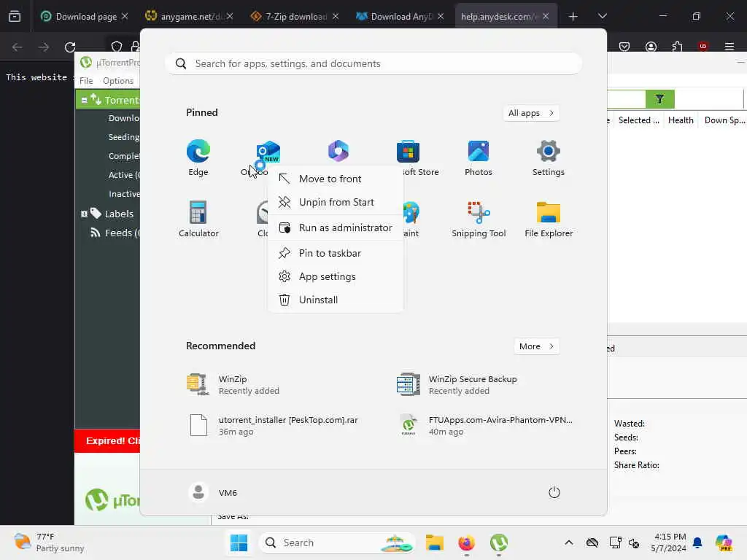Image resolution: width=747 pixels, height=560 pixels.
Task: Collapse Torrents tree in uTorrent
Action: point(84,100)
